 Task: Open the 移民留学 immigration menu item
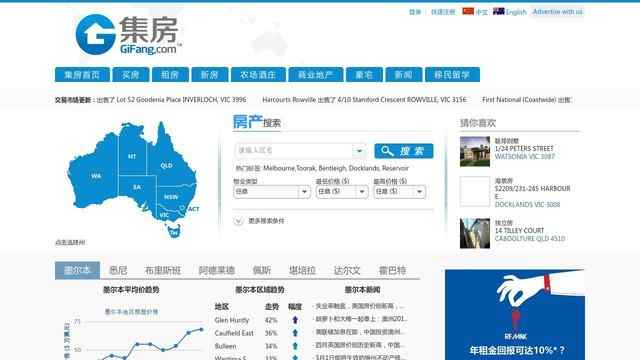452,75
